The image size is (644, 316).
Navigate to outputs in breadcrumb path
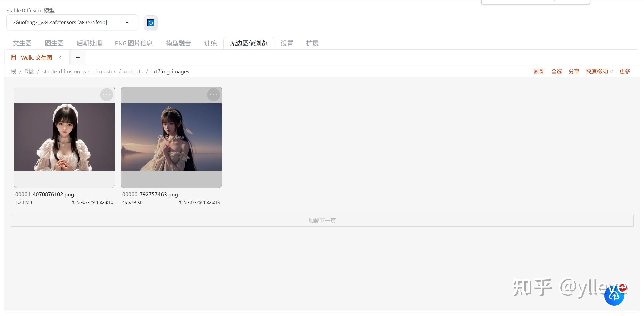pos(133,72)
